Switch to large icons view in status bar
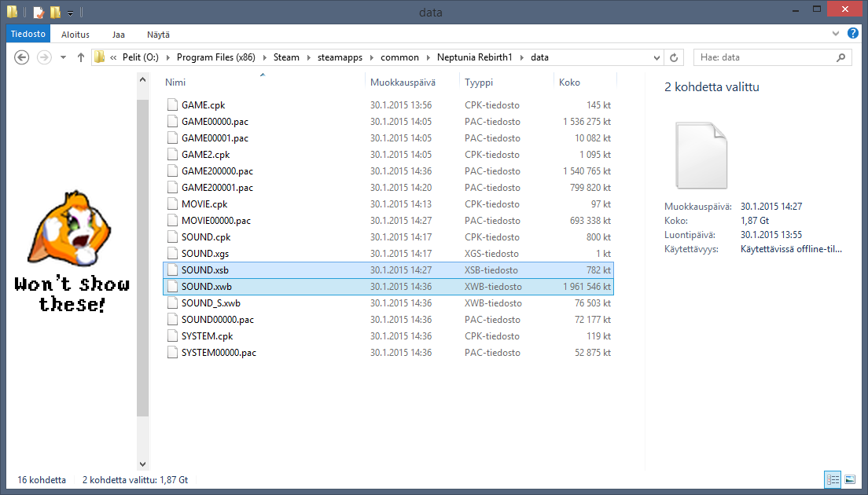868x495 pixels. 850,479
